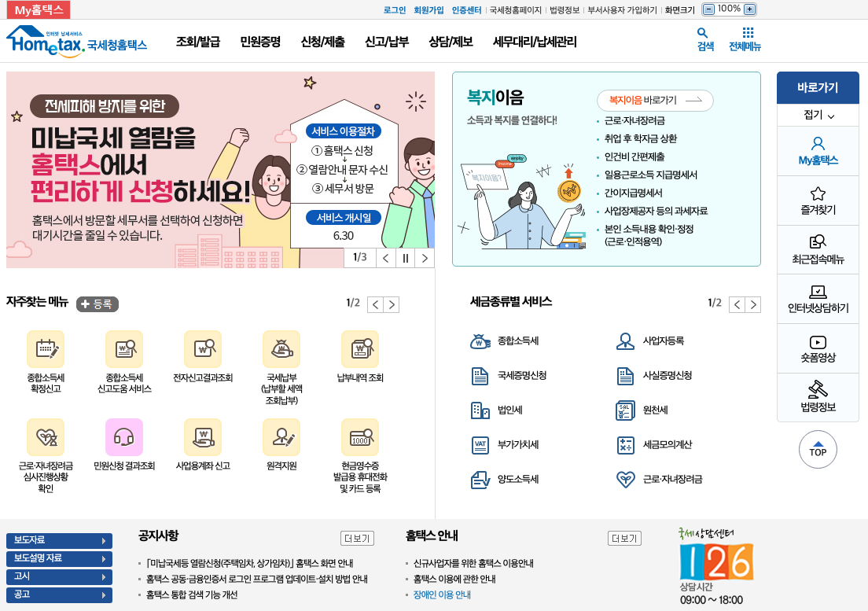This screenshot has height=611, width=868.
Task: Select 종합소득세 tax service
Action: click(x=504, y=341)
